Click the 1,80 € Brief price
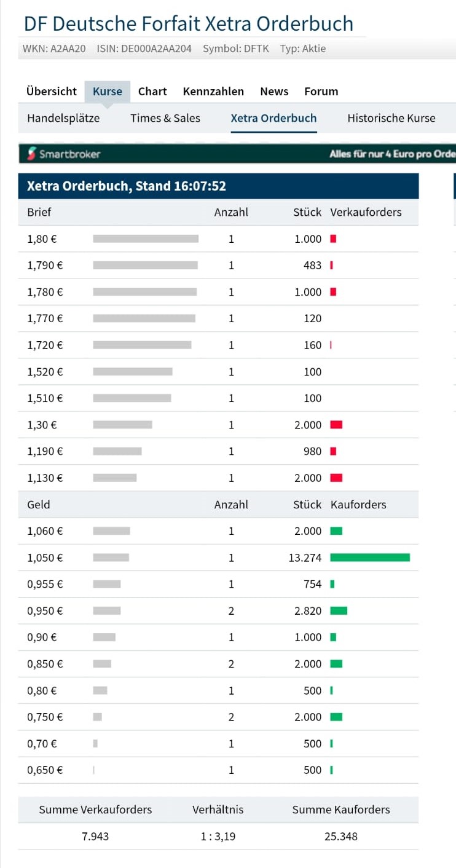This screenshot has height=868, width=456. pyautogui.click(x=41, y=239)
